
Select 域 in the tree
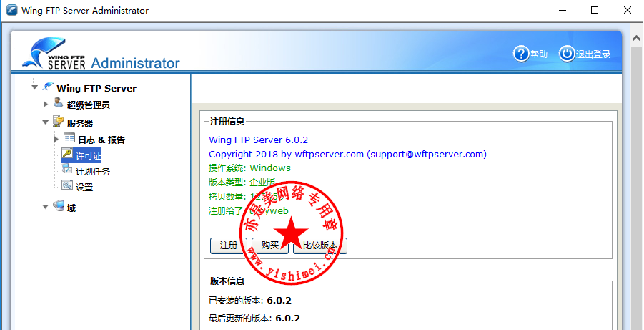pyautogui.click(x=71, y=208)
